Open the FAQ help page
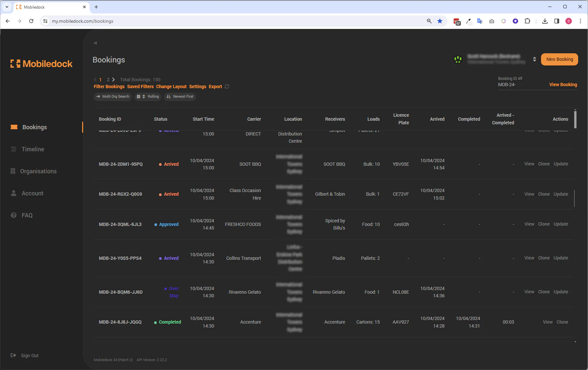The width and height of the screenshot is (588, 370). (x=27, y=215)
